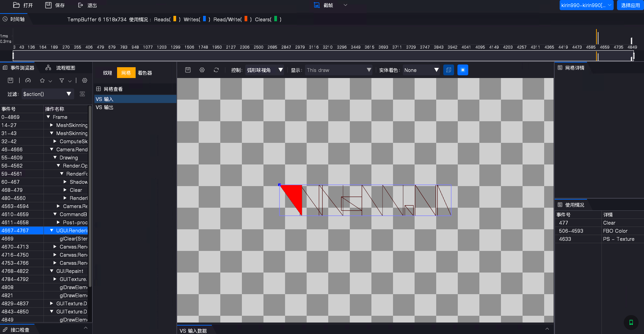Viewport: 644px width, 334px height.
Task: Click the save disk icon in top bar
Action: click(48, 5)
